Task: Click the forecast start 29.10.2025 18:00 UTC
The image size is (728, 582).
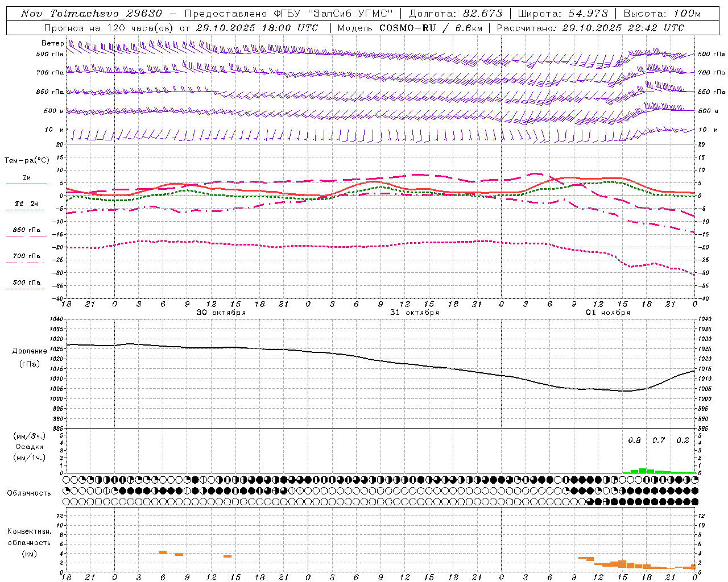Action: [257, 28]
